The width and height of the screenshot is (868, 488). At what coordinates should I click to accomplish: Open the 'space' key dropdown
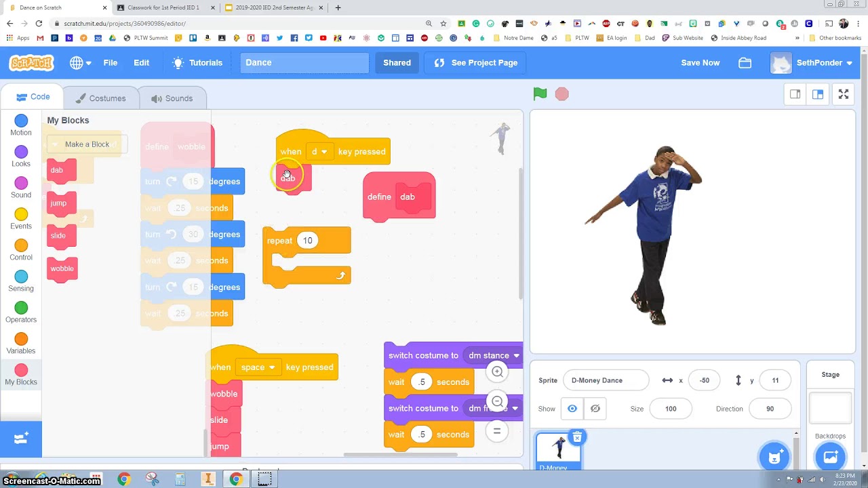(x=258, y=367)
